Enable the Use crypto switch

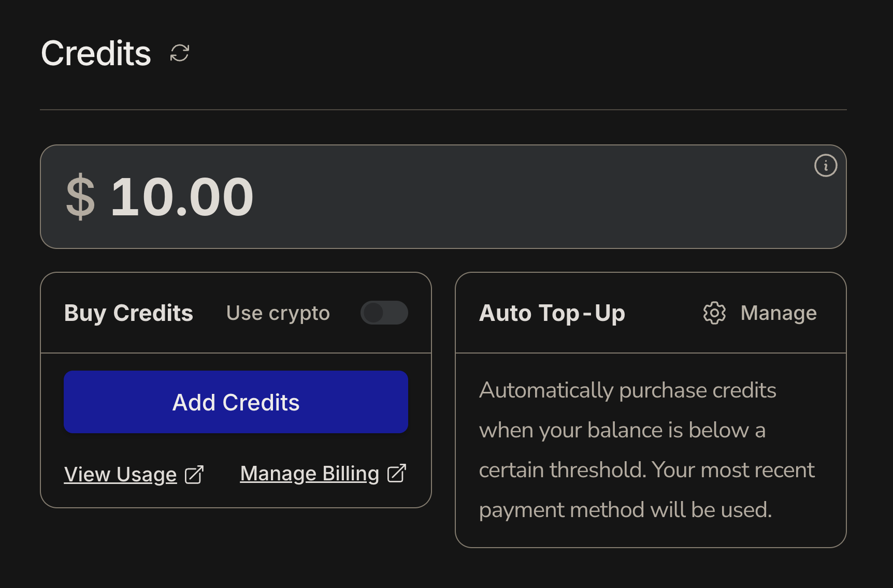point(384,313)
